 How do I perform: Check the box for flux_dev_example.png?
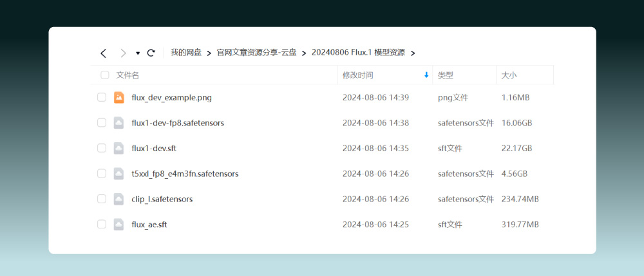pyautogui.click(x=102, y=98)
